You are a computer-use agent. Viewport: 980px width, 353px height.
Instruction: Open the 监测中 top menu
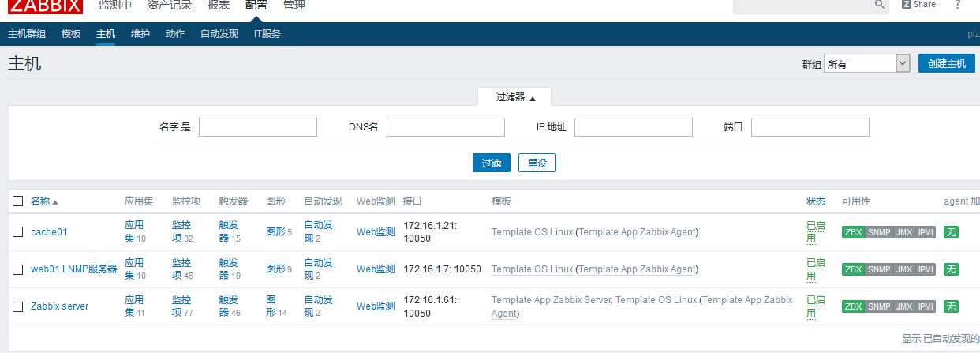115,6
